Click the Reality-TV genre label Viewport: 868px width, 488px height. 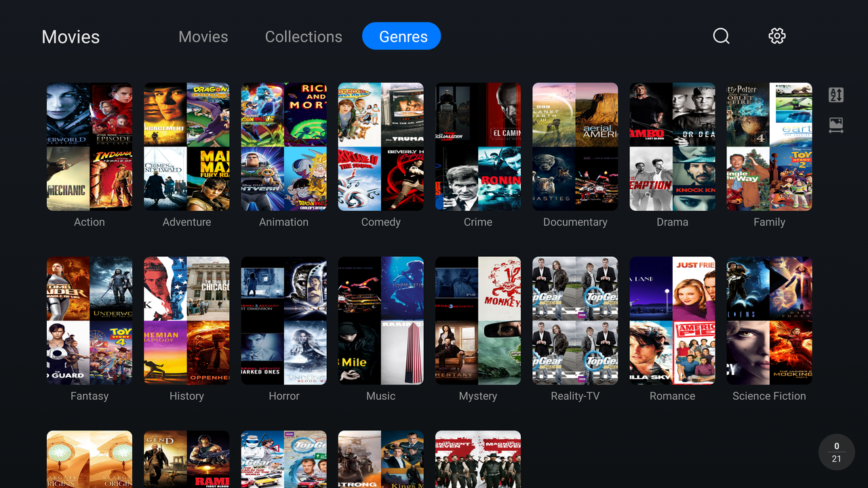coord(575,396)
